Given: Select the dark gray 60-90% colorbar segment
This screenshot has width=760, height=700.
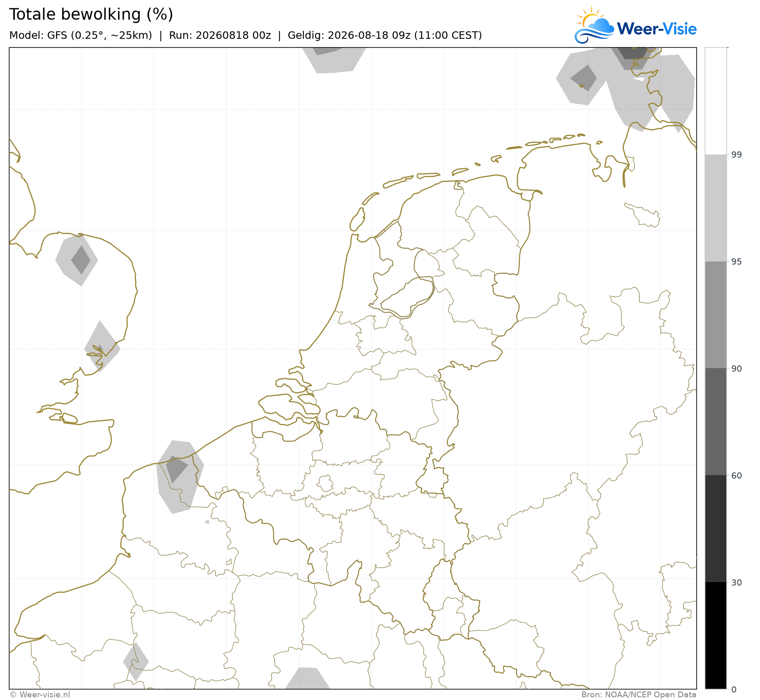Looking at the screenshot, I should [716, 422].
